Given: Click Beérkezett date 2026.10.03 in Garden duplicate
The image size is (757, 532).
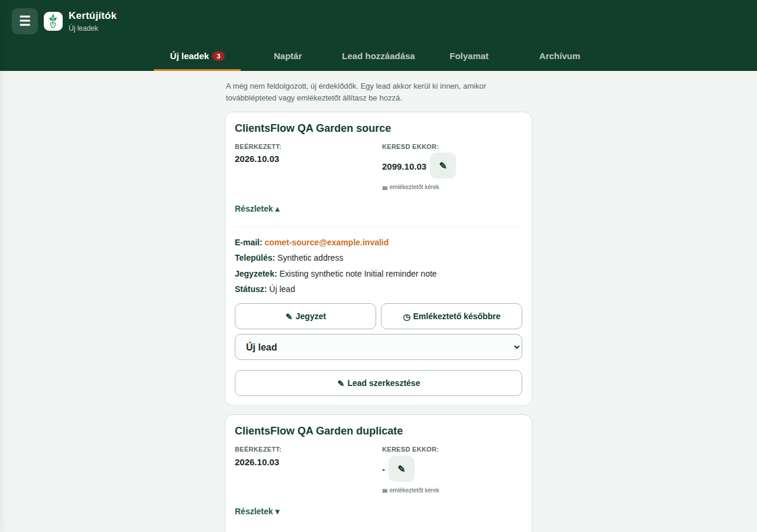Looking at the screenshot, I should point(257,462).
